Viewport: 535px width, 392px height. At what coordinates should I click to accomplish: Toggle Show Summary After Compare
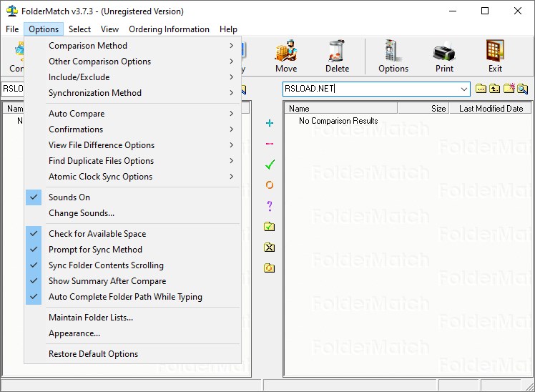[x=132, y=281]
